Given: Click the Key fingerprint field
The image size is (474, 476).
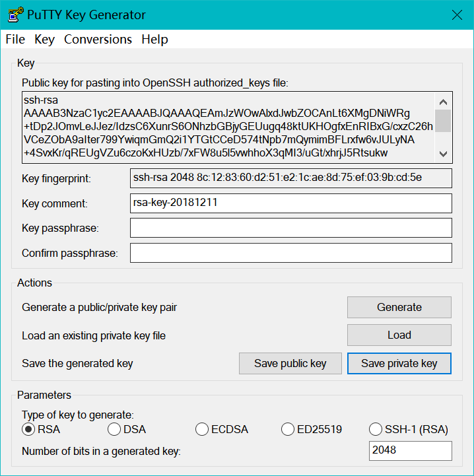Looking at the screenshot, I should tap(291, 178).
